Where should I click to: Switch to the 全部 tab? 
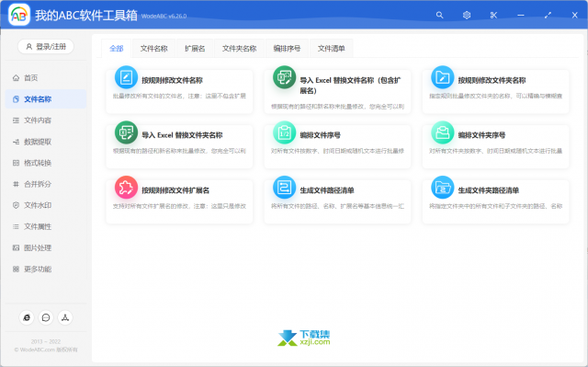pos(117,49)
